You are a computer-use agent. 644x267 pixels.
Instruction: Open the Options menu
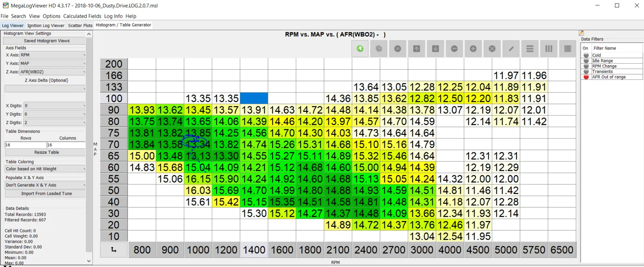point(52,16)
